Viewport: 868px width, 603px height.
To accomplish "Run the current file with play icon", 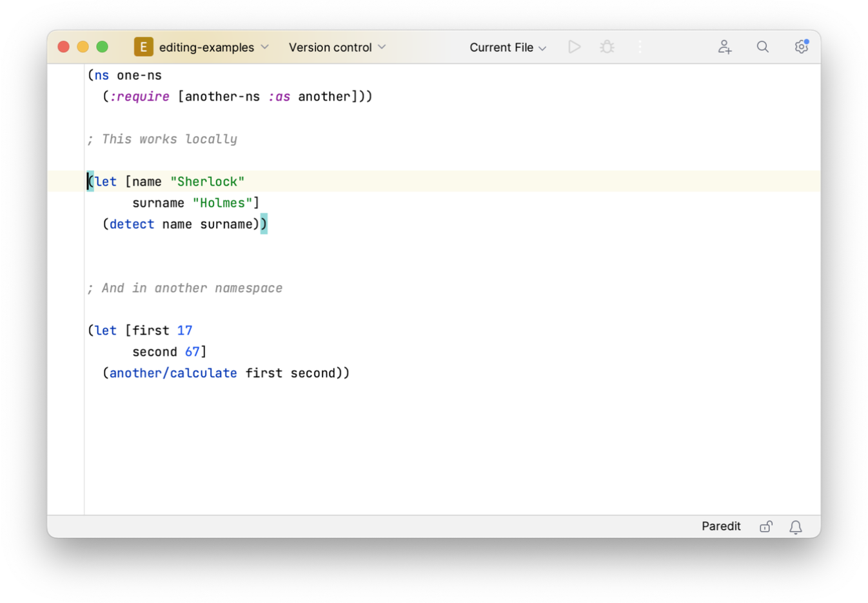I will tap(574, 47).
